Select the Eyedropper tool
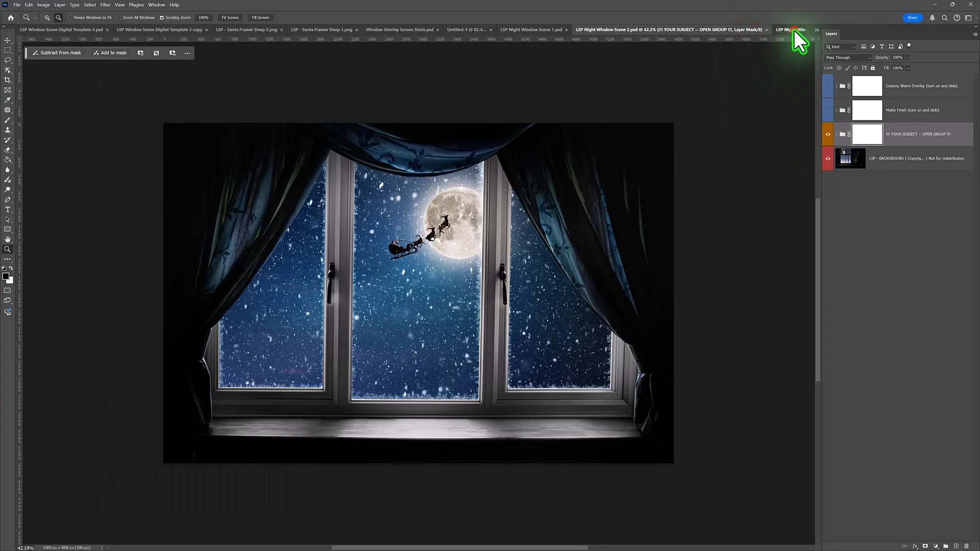 (x=8, y=100)
